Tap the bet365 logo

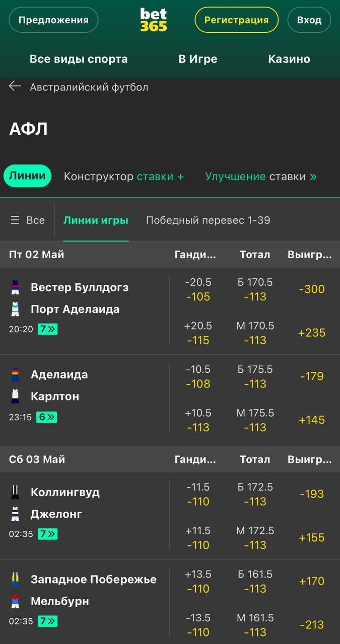pos(154,20)
